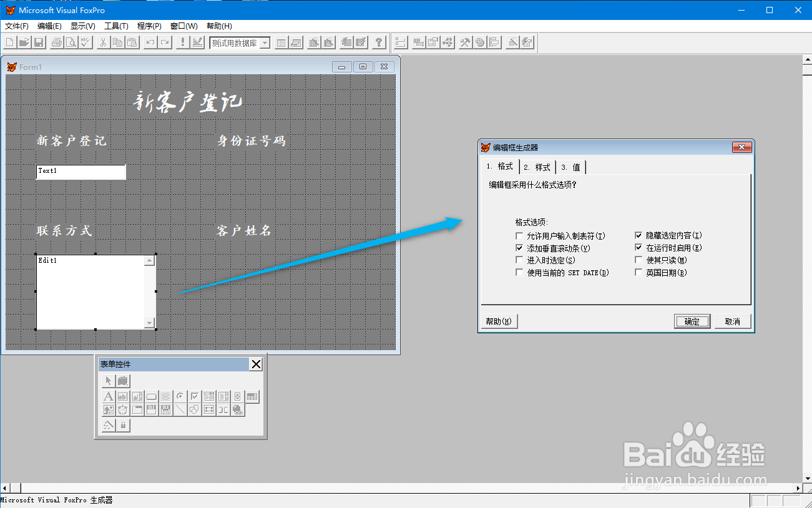Image resolution: width=812 pixels, height=508 pixels.
Task: Click the Text1 text box on Form1
Action: (x=81, y=172)
